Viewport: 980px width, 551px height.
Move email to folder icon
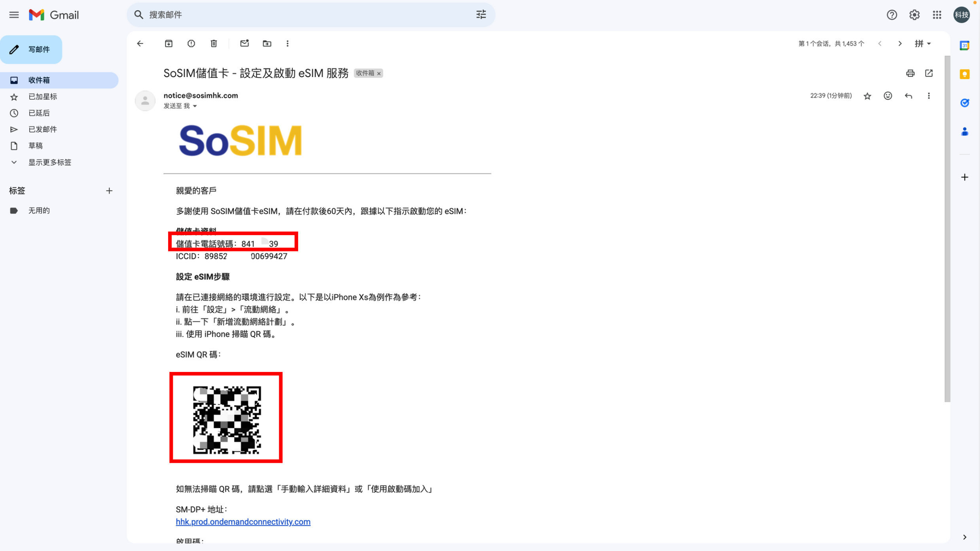click(267, 43)
